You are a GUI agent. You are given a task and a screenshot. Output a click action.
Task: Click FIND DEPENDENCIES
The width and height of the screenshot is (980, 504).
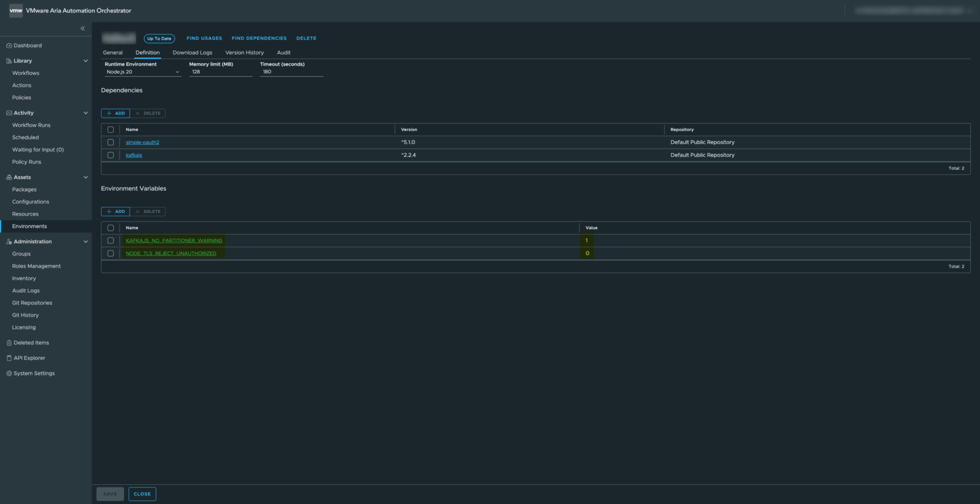click(x=259, y=38)
